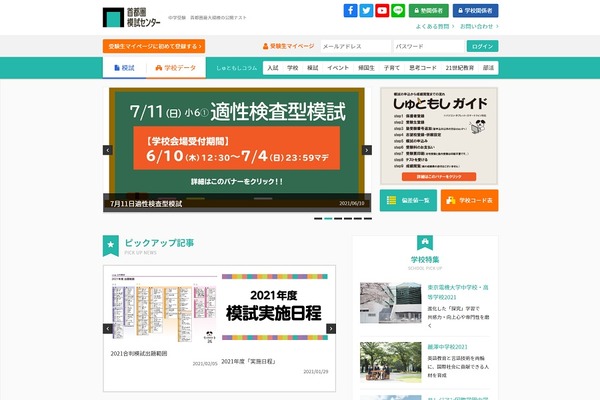Open the 偏差値一覧 button
The image size is (600, 400).
coord(408,200)
